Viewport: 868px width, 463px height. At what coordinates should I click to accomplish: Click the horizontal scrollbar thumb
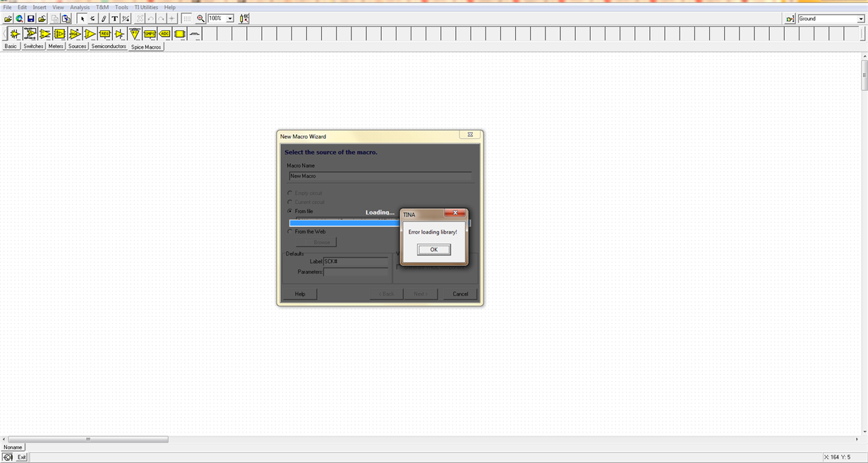(88, 439)
